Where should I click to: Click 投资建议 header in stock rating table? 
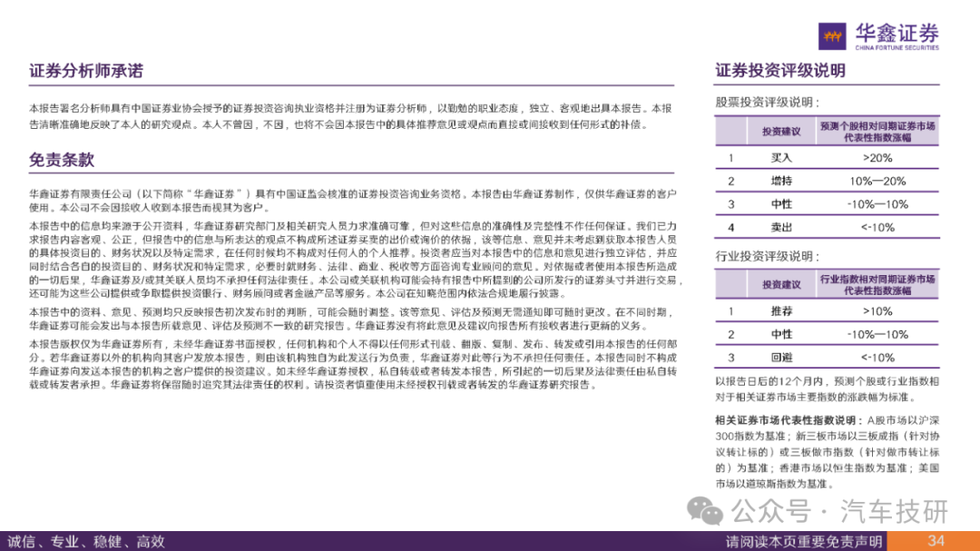781,132
